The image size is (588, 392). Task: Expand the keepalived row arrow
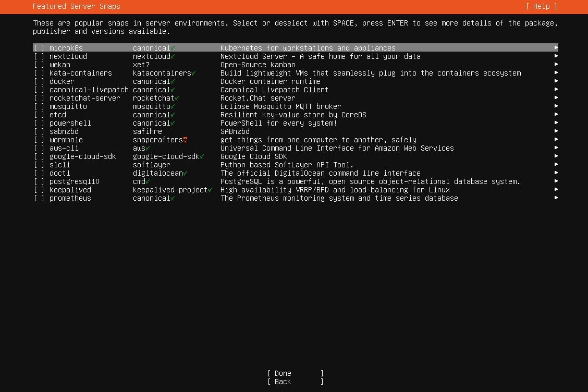tap(556, 189)
